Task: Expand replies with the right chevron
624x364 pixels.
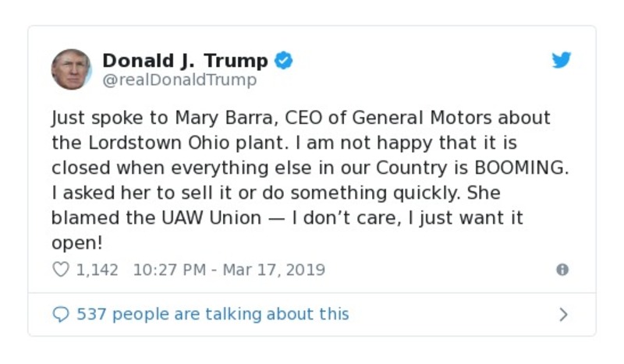Action: (563, 314)
